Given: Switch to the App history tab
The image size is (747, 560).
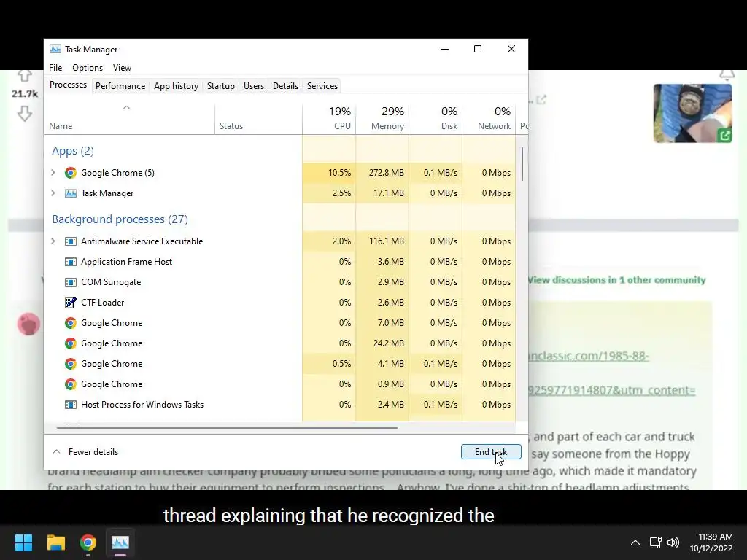Looking at the screenshot, I should 176,86.
